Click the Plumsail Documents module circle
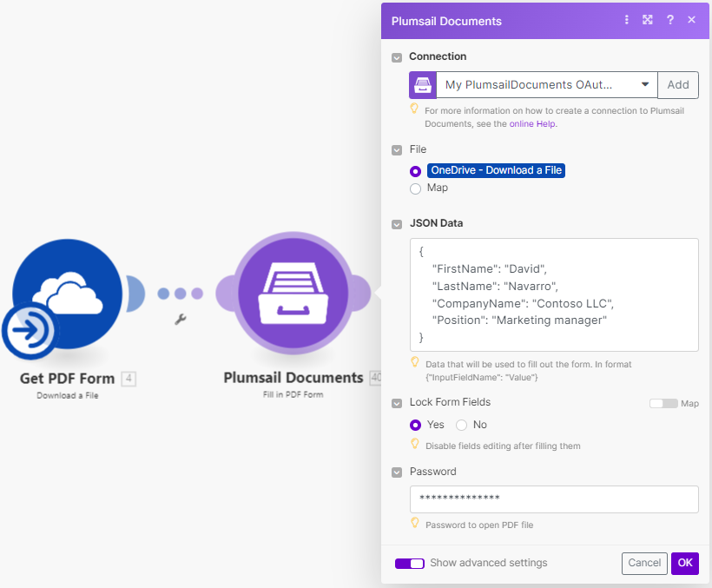Screen dimensions: 712x588 point(293,294)
